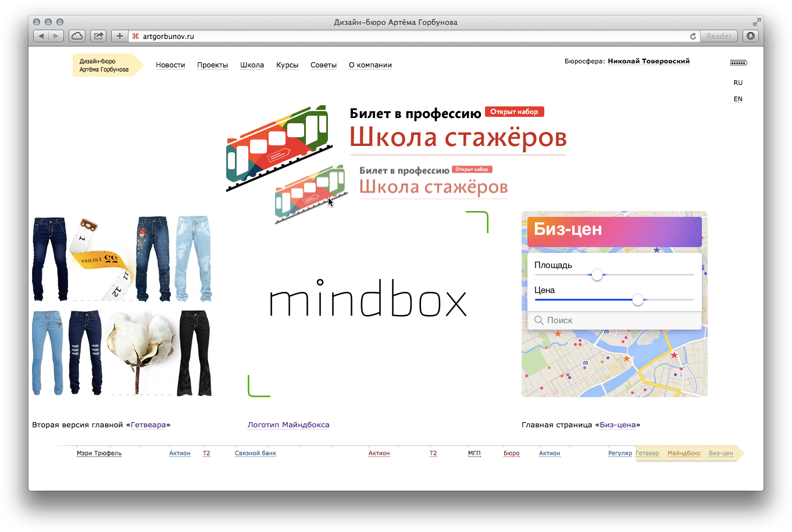The height and width of the screenshot is (532, 792).
Task: Click the Safari forward arrow button
Action: pyautogui.click(x=56, y=36)
